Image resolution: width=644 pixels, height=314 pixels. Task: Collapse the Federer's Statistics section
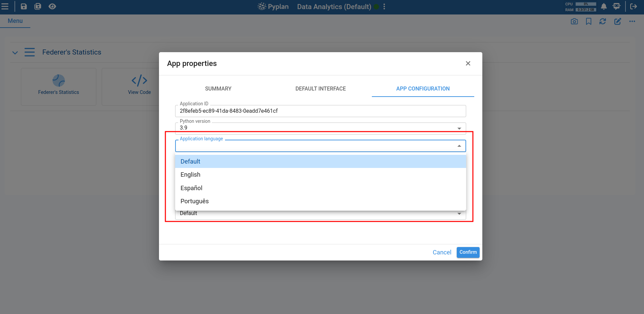click(15, 52)
